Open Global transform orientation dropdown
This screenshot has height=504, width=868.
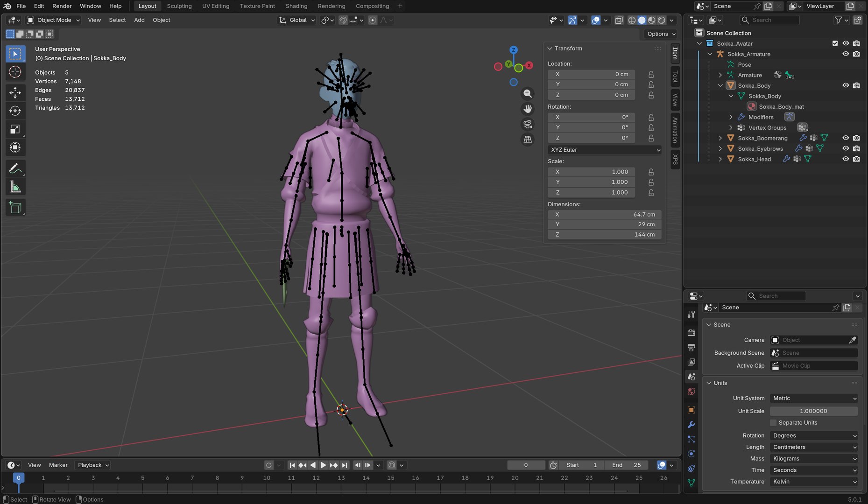297,20
